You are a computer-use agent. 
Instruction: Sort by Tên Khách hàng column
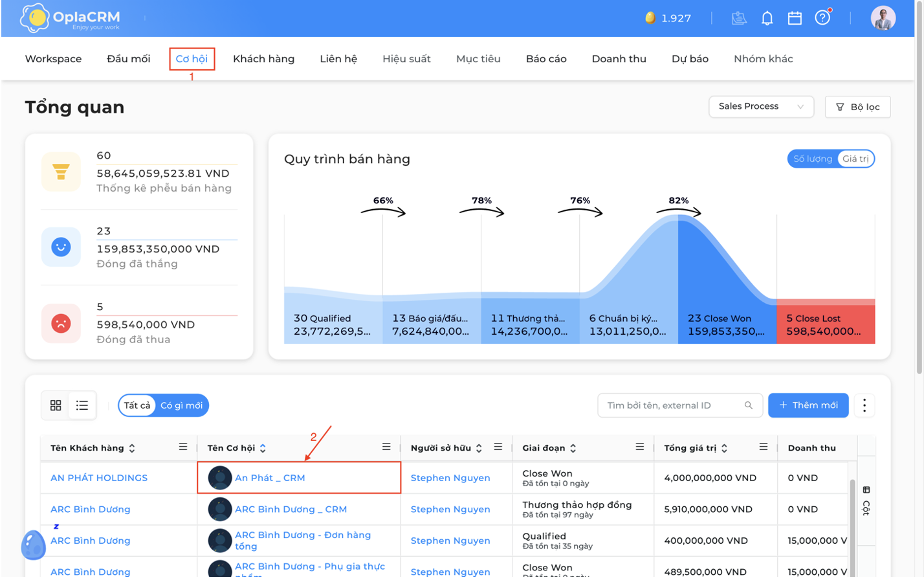(132, 448)
